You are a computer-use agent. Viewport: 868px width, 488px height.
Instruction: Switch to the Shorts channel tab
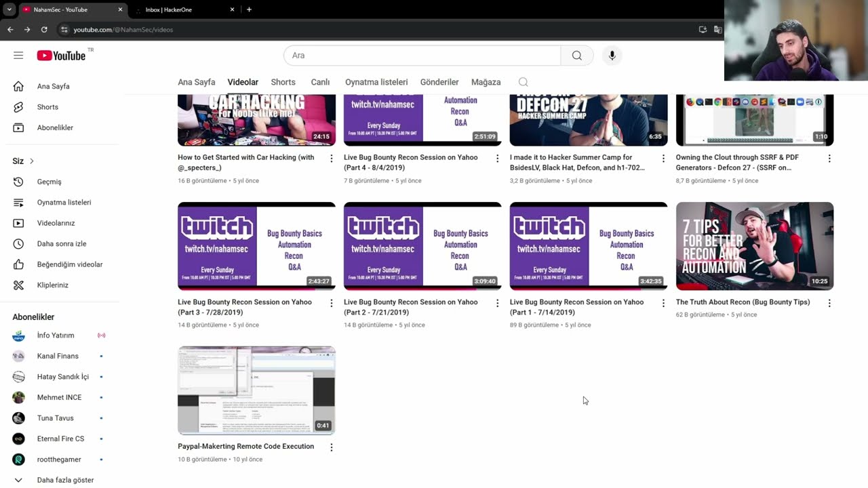click(x=283, y=82)
